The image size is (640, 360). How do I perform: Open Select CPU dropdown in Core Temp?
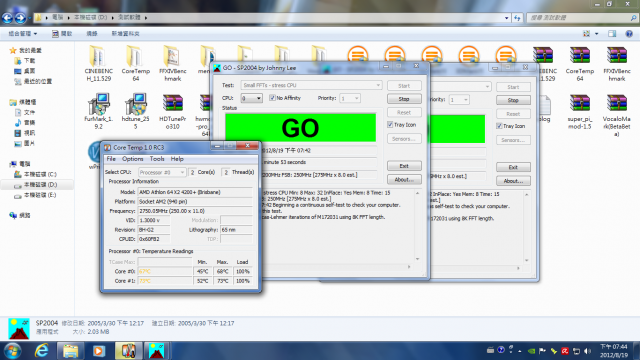pyautogui.click(x=162, y=172)
